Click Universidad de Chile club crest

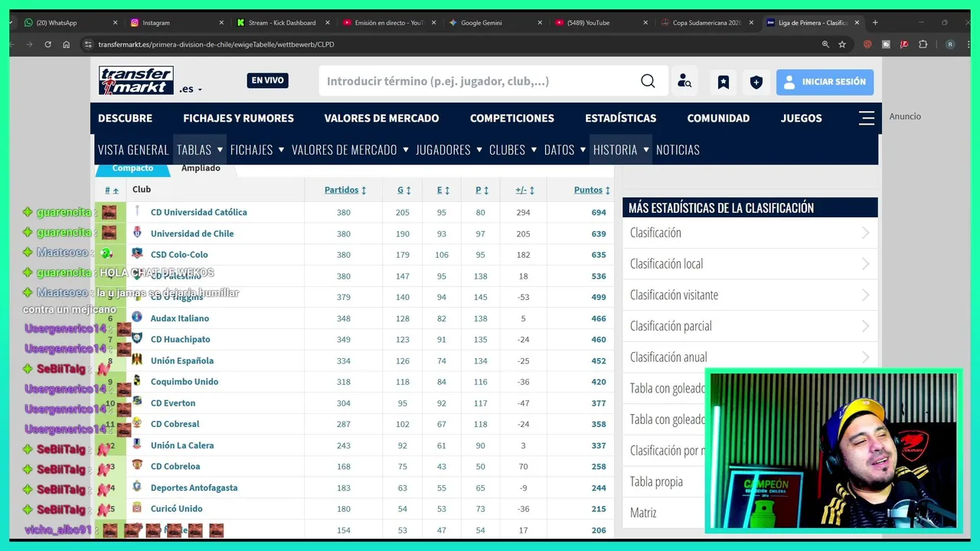coord(137,233)
